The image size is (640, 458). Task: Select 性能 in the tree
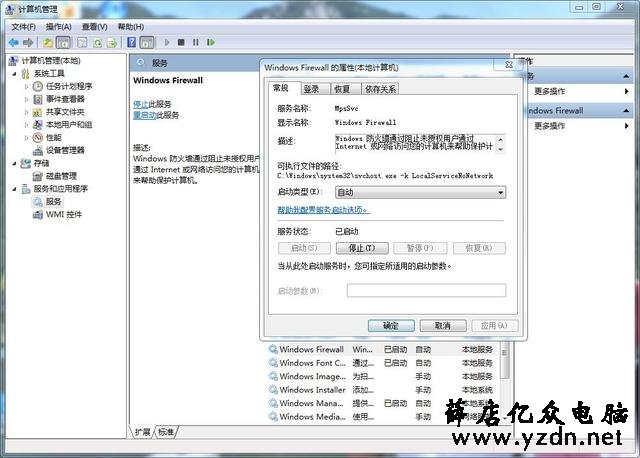tap(53, 137)
